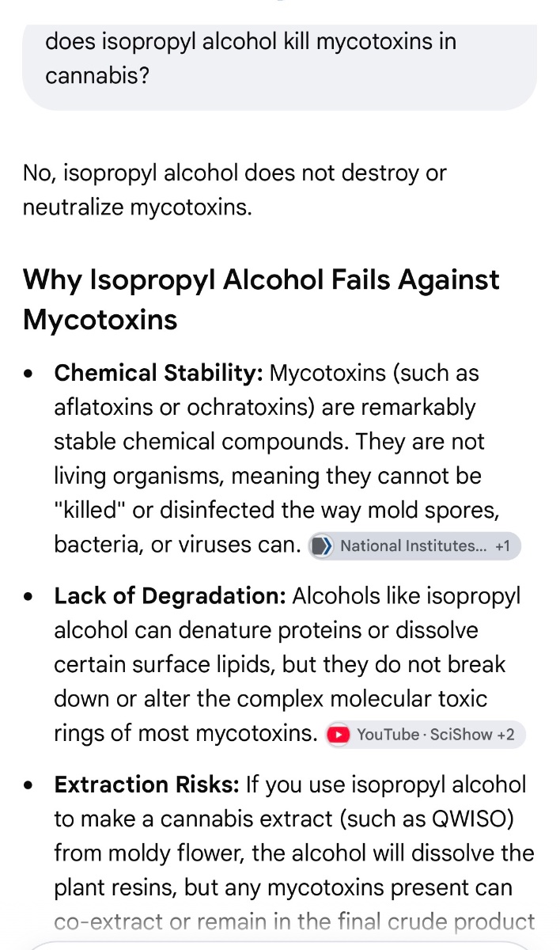Tap the red YouTube play icon
The width and height of the screenshot is (560, 950).
coord(339,735)
